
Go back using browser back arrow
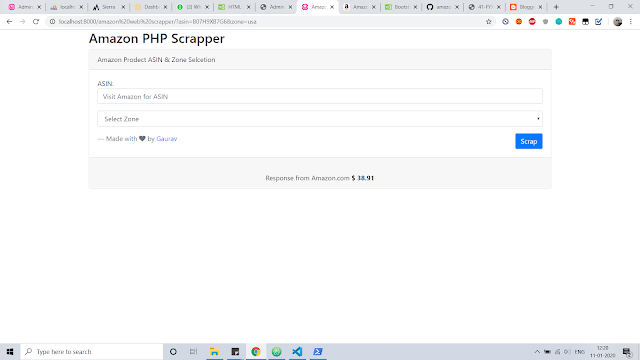point(9,22)
